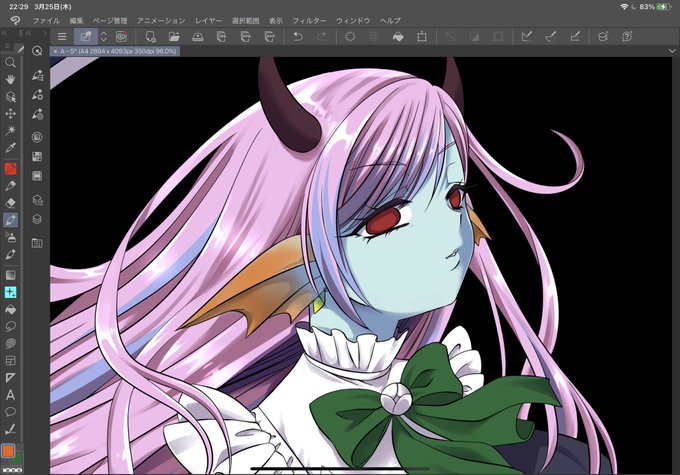Open the ページ管理 menu
The width and height of the screenshot is (680, 475).
(110, 20)
